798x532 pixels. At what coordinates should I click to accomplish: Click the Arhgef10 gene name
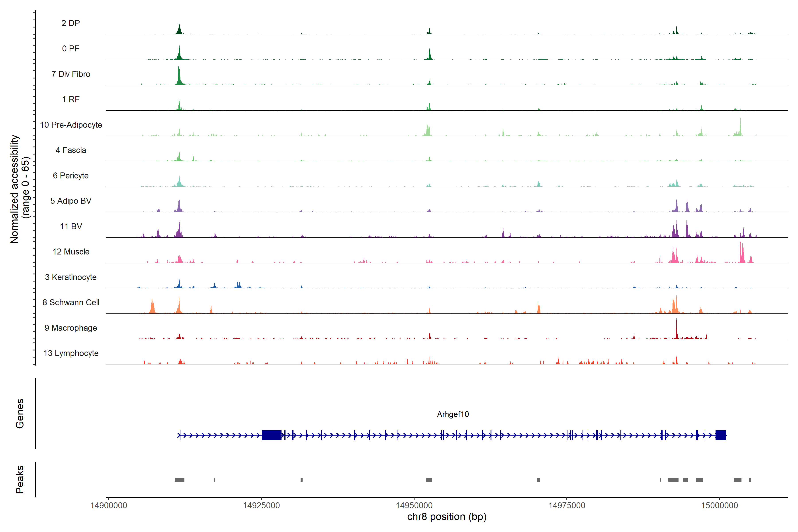pos(453,414)
